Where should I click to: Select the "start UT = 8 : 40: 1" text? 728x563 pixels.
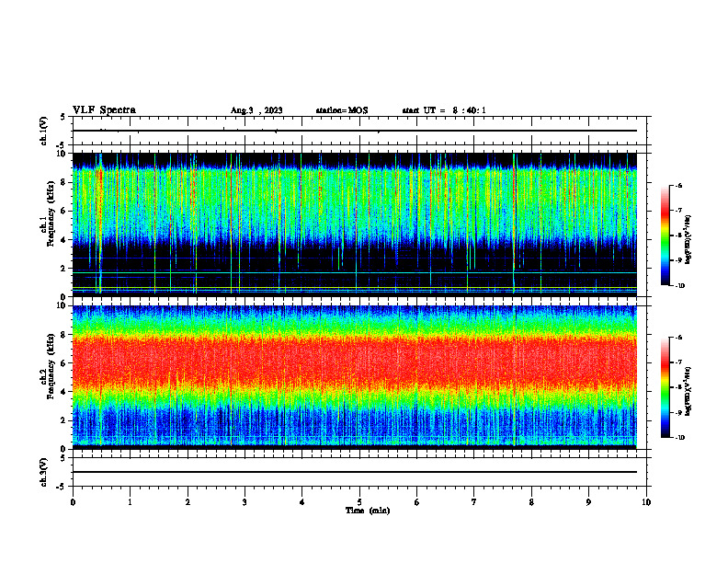pos(444,110)
